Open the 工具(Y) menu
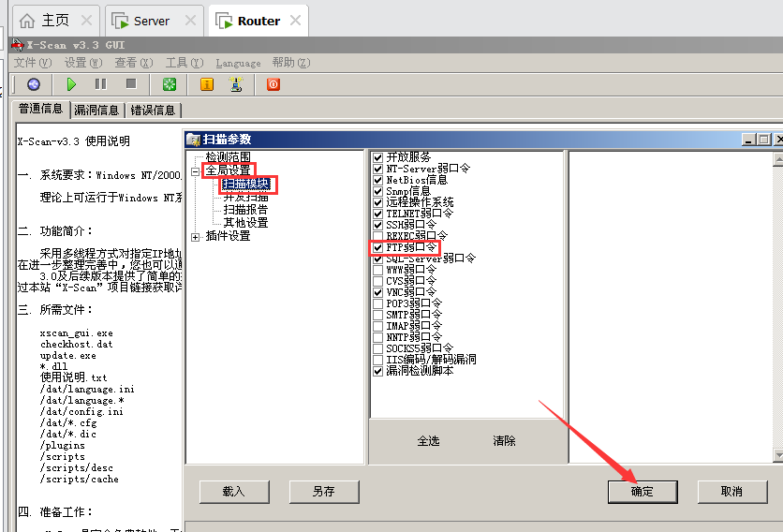The image size is (783, 532). point(185,63)
